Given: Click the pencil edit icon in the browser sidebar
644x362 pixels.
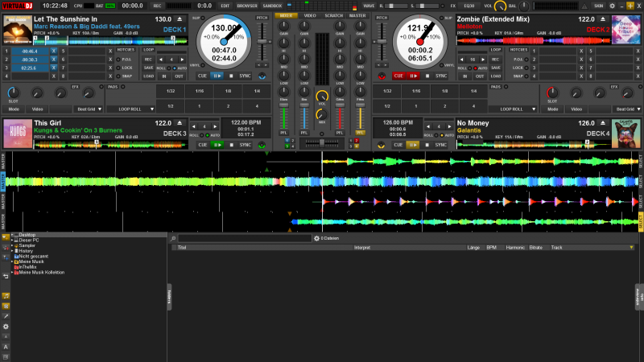Looking at the screenshot, I should 6,316.
